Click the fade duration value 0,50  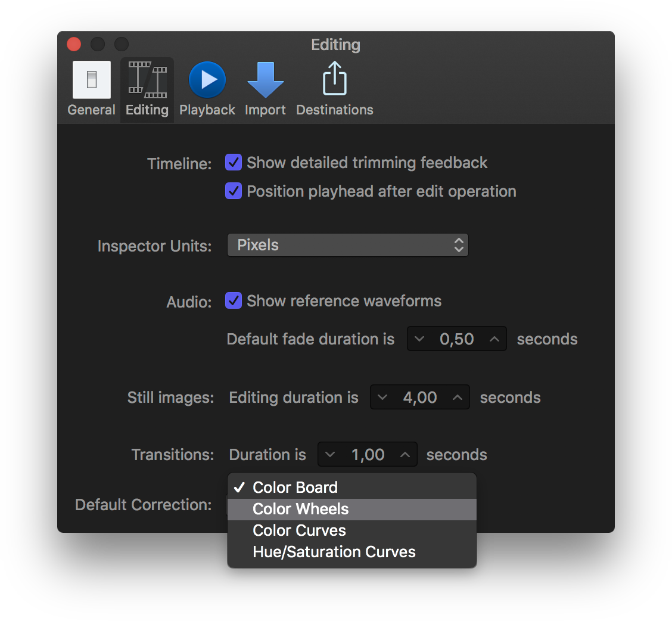(x=457, y=339)
